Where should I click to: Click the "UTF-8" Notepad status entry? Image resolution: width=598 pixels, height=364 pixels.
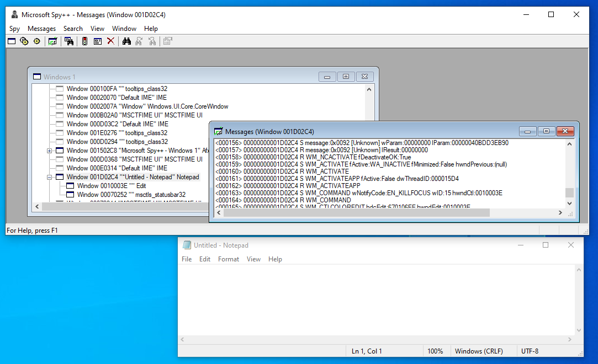[x=530, y=351]
